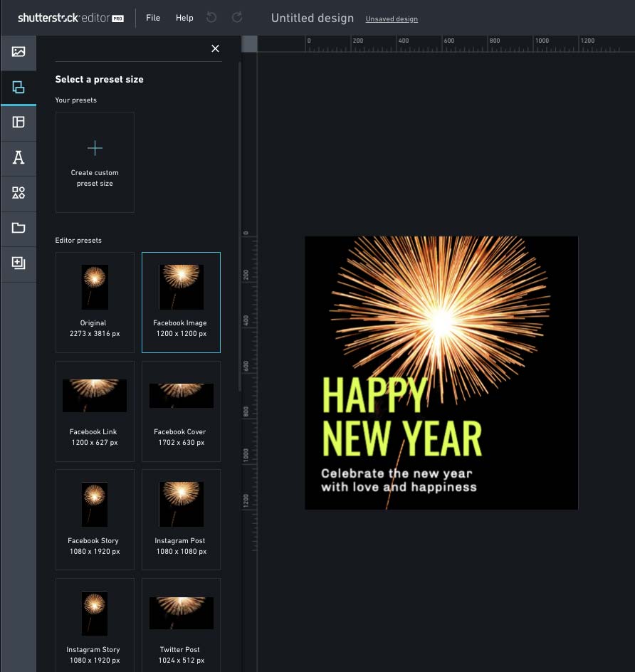The width and height of the screenshot is (635, 672).
Task: Open the folder files sidebar icon
Action: (x=19, y=228)
